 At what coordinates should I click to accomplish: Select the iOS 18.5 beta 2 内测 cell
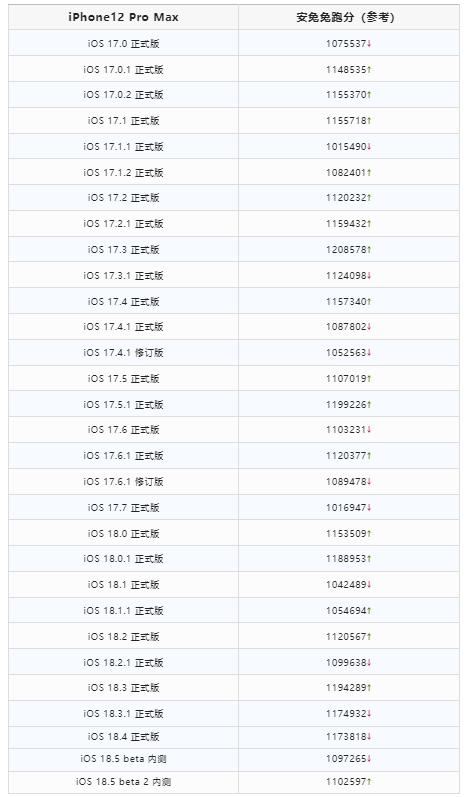pyautogui.click(x=123, y=781)
